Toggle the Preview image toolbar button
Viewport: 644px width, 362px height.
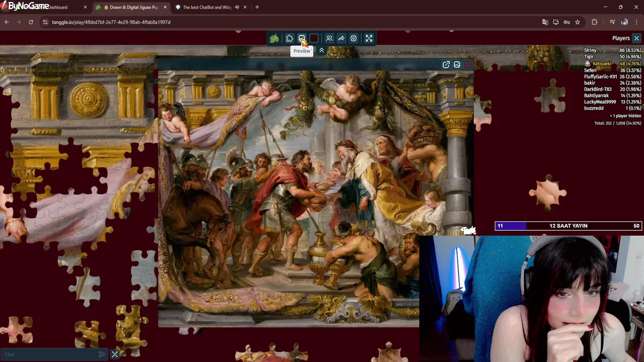(302, 38)
